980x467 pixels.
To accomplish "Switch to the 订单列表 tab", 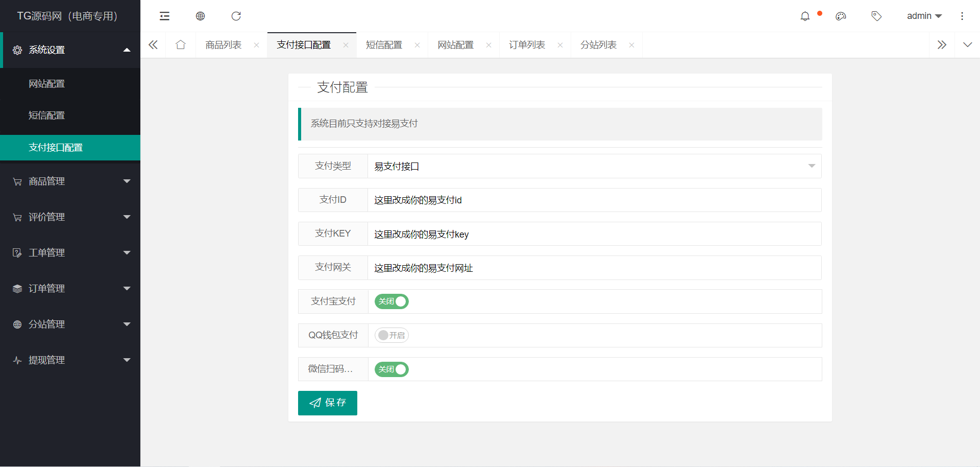I will tap(527, 45).
